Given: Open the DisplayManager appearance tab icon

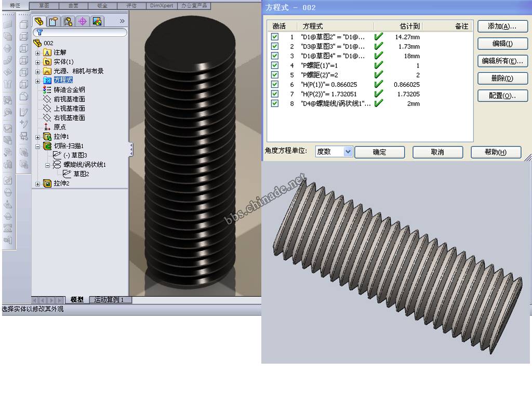Looking at the screenshot, I should pos(97,21).
